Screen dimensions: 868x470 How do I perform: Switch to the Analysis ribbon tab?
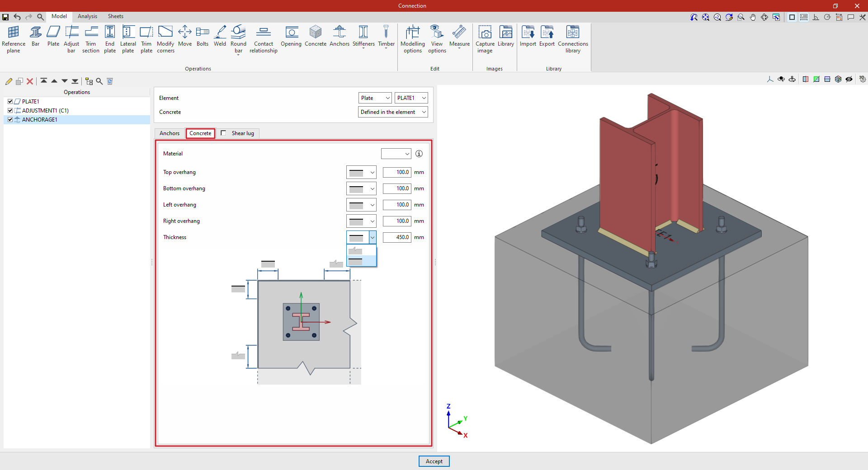pos(87,16)
